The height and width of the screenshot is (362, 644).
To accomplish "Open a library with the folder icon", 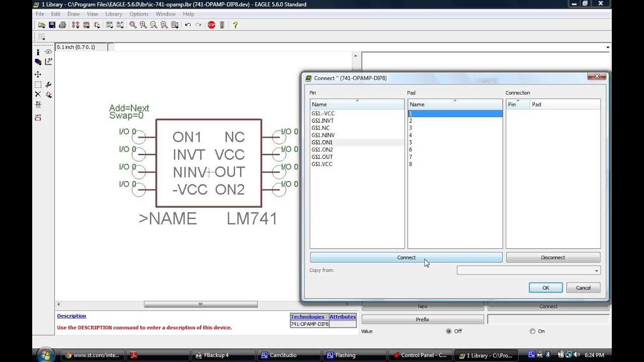I will pos(42,25).
